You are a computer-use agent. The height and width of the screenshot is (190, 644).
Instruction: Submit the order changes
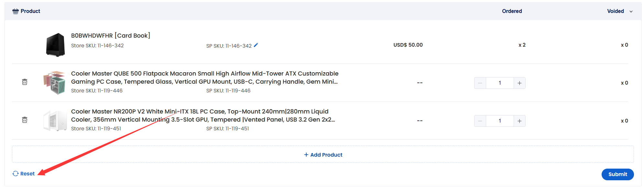pyautogui.click(x=617, y=174)
